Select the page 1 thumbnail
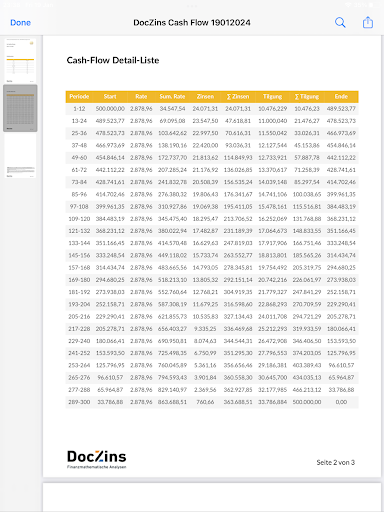 (20, 61)
